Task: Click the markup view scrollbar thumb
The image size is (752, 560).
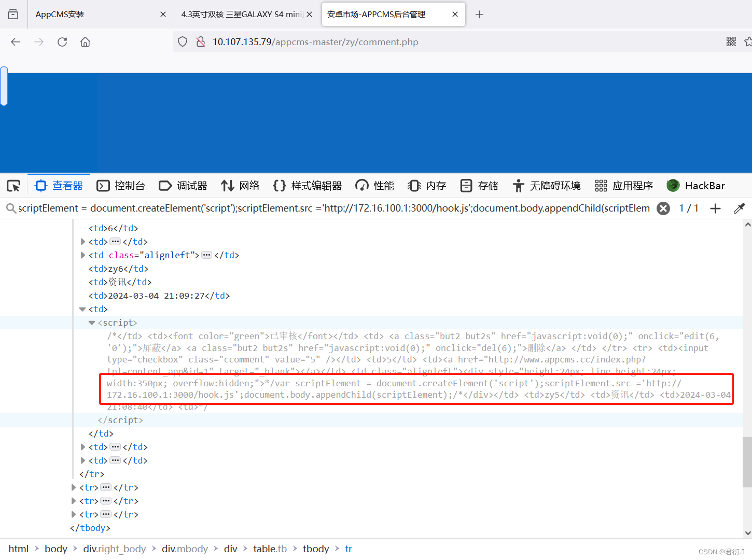Action: click(x=747, y=462)
